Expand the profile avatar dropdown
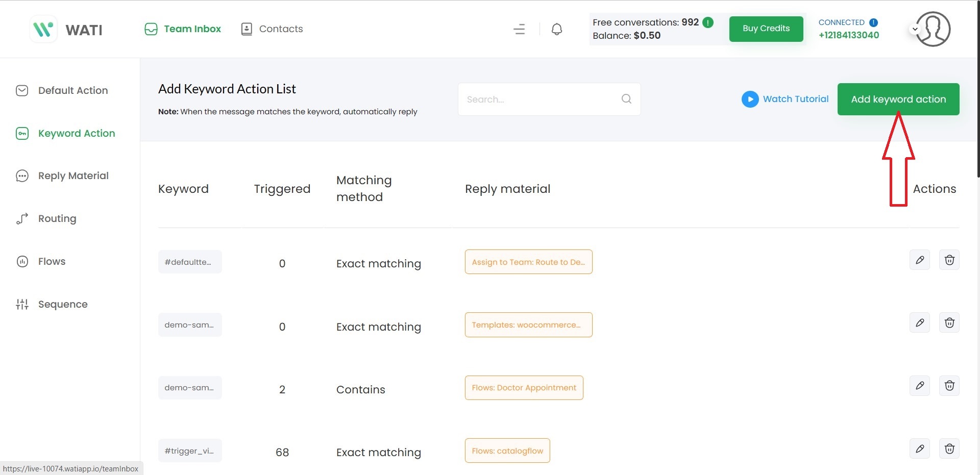The image size is (980, 475). pos(915,29)
